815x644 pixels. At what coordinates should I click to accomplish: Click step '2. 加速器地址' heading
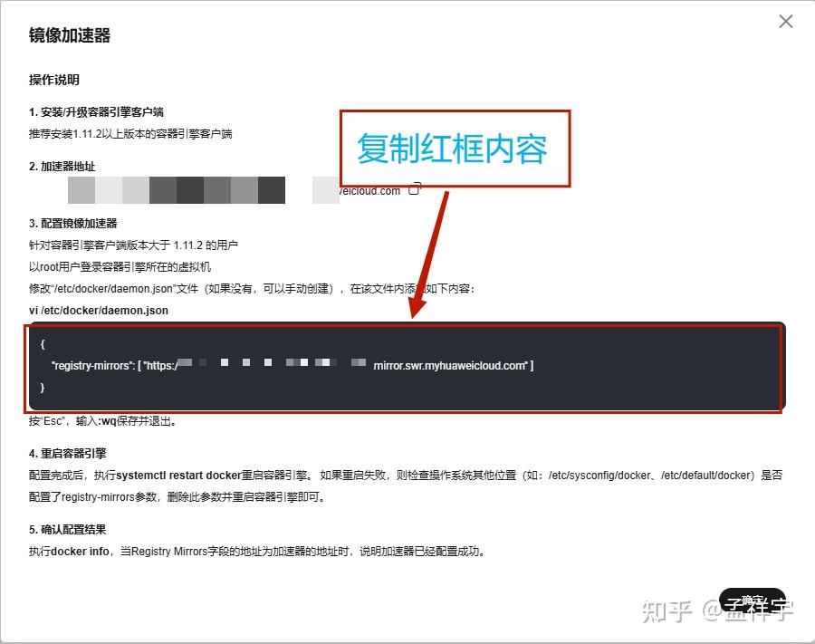62,167
